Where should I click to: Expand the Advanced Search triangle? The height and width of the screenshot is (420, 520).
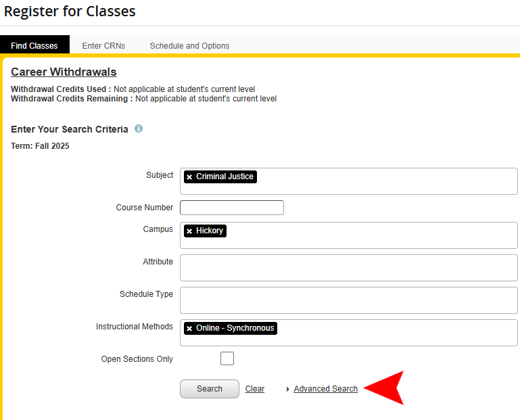(288, 389)
